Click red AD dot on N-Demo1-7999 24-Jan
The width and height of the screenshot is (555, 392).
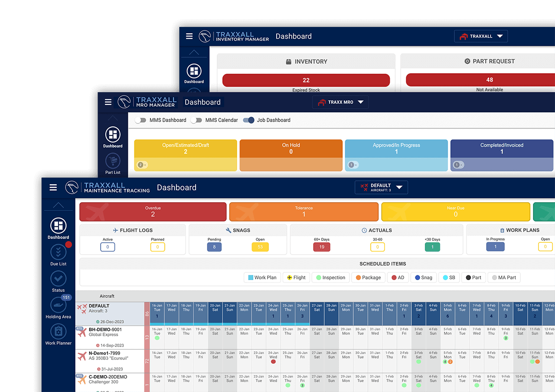pos(273,362)
